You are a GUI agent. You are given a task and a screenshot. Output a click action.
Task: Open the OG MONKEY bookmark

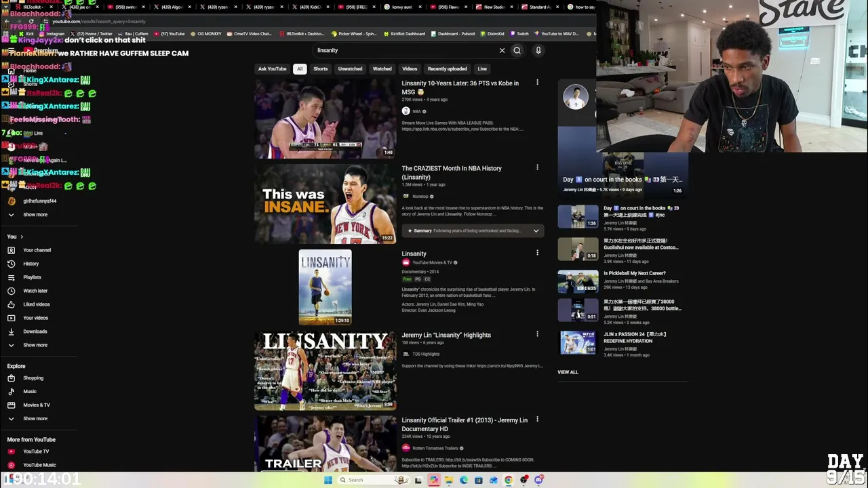(x=206, y=33)
